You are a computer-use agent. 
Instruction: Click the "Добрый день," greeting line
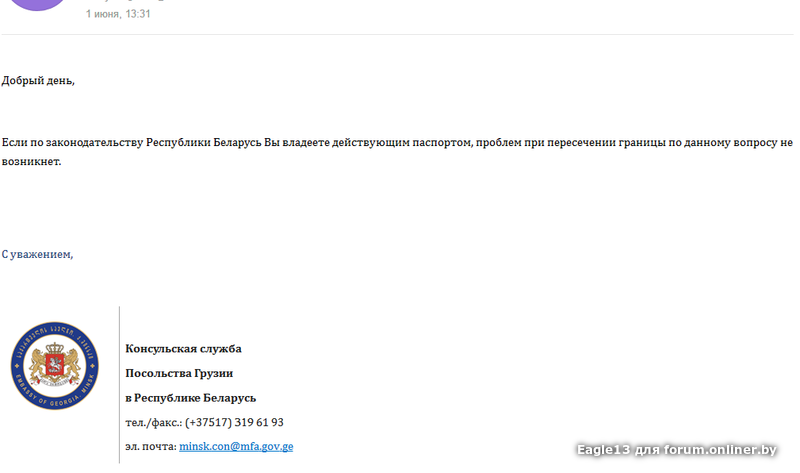point(38,81)
